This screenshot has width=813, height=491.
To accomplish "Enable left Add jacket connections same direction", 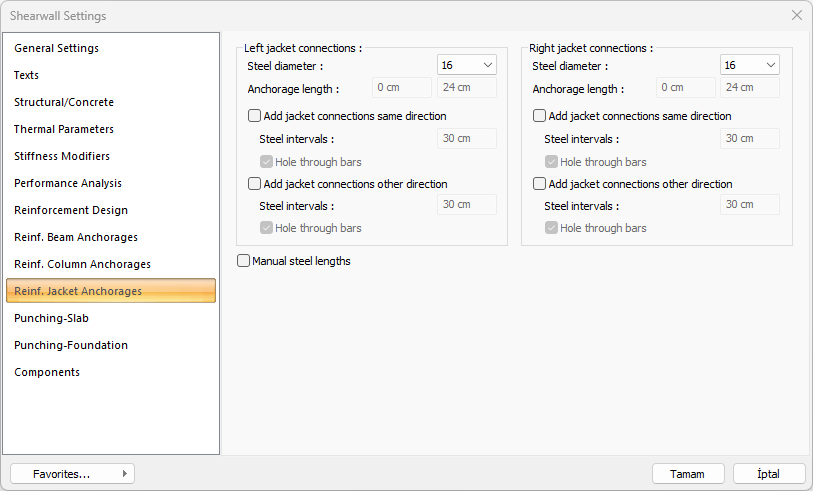I will point(254,116).
